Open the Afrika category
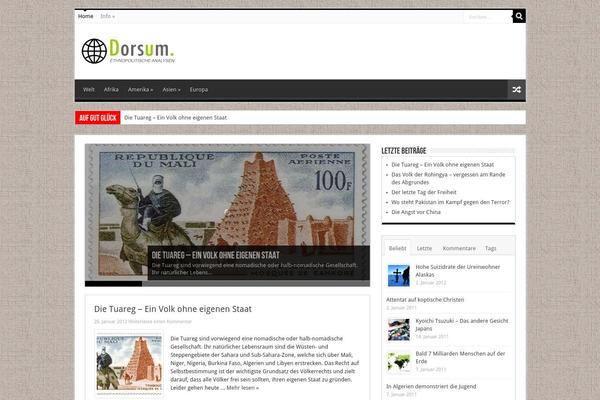The image size is (600, 400). (x=111, y=90)
